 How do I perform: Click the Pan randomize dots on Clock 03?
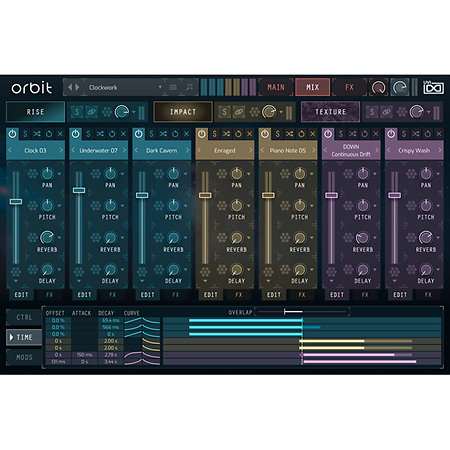pos(32,174)
